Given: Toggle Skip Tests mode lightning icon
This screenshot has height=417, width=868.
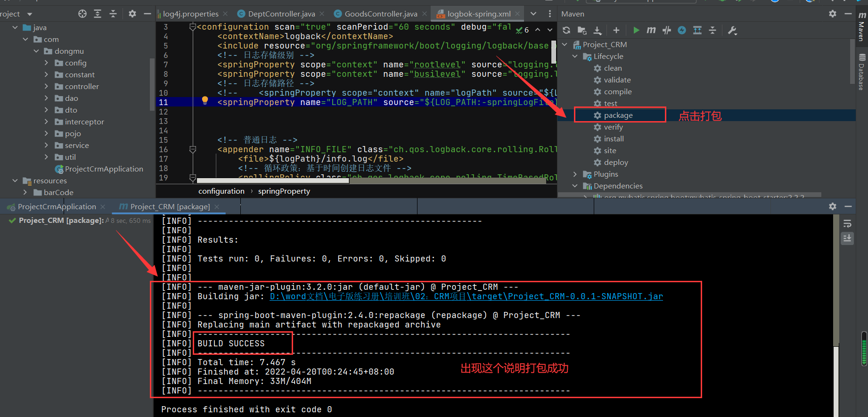Looking at the screenshot, I should [x=682, y=31].
